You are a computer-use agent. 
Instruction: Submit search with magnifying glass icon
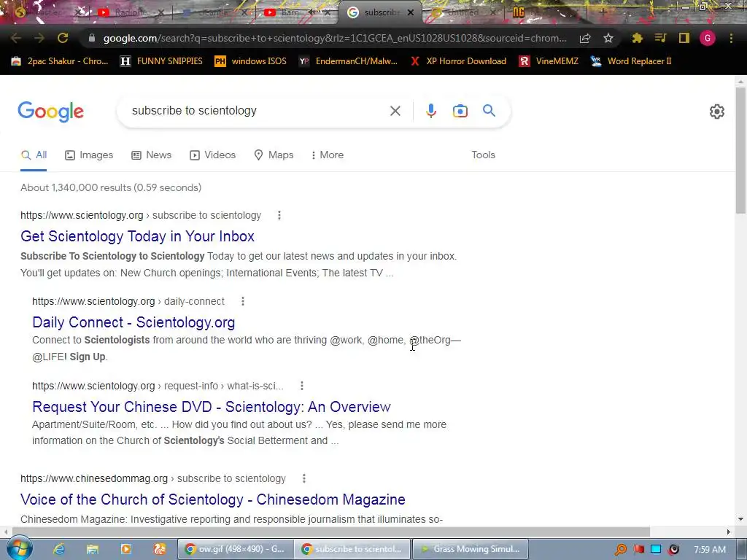pos(489,111)
